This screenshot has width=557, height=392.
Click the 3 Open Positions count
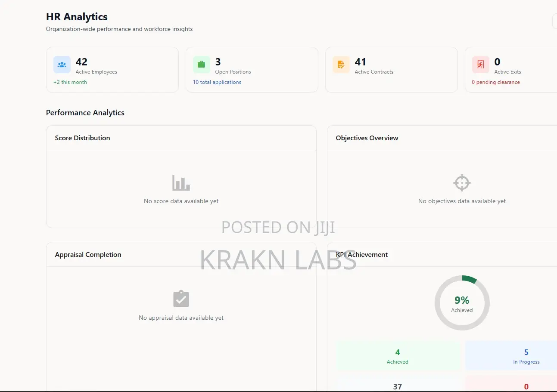(218, 62)
